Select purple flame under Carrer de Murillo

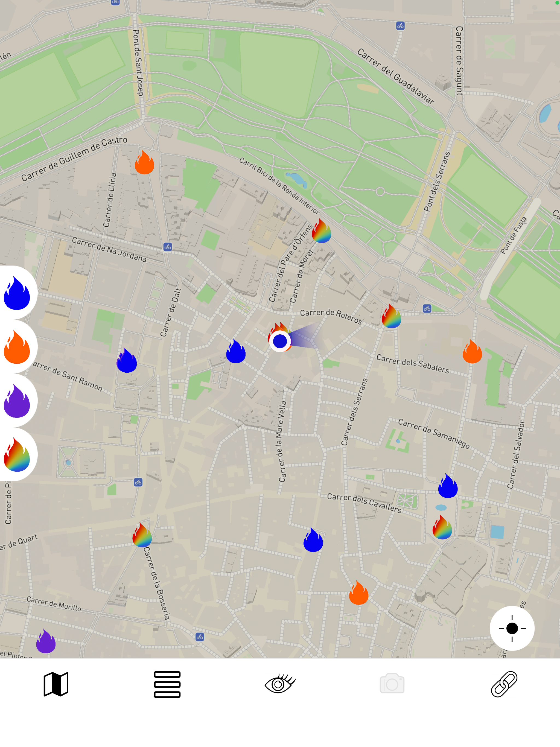pyautogui.click(x=46, y=641)
